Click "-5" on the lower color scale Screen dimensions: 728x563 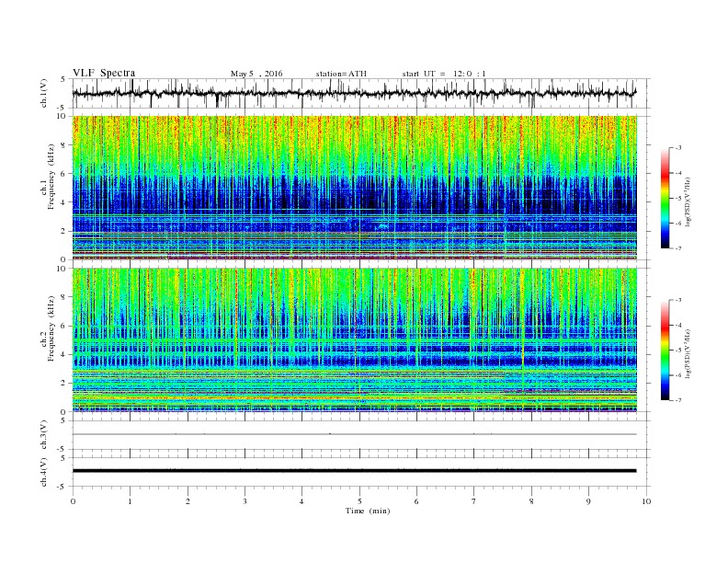[x=678, y=350]
